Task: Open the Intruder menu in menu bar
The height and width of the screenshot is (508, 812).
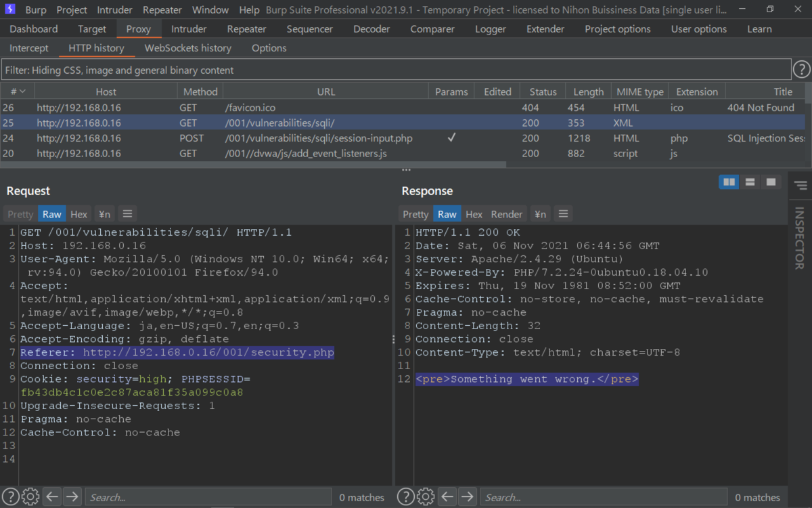Action: (x=115, y=9)
